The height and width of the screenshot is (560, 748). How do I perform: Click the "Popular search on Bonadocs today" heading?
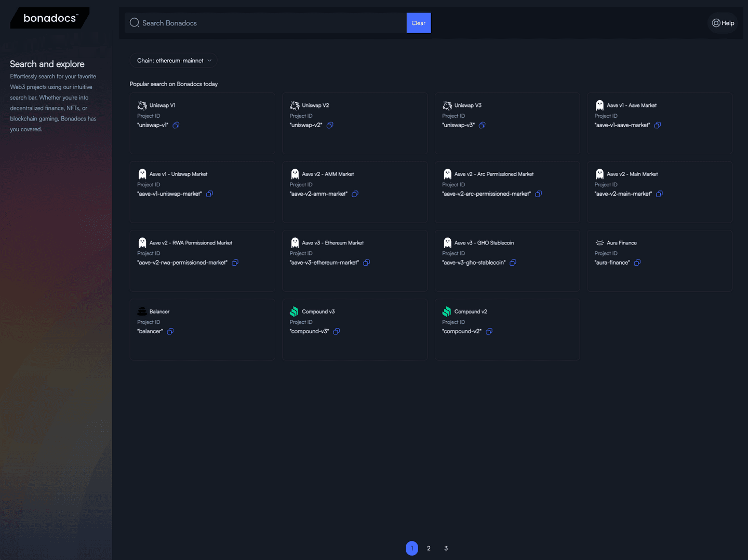pyautogui.click(x=173, y=84)
